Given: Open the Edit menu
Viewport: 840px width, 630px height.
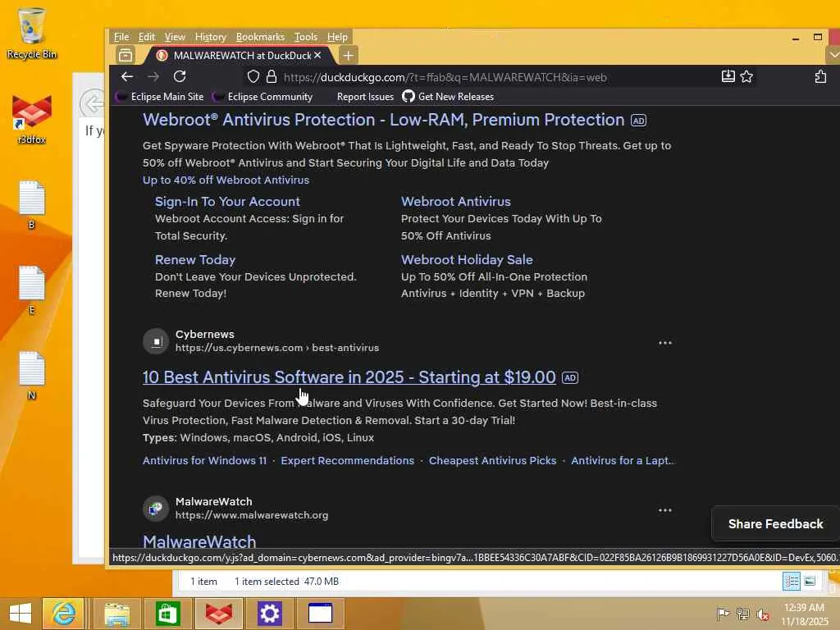Looking at the screenshot, I should [146, 37].
